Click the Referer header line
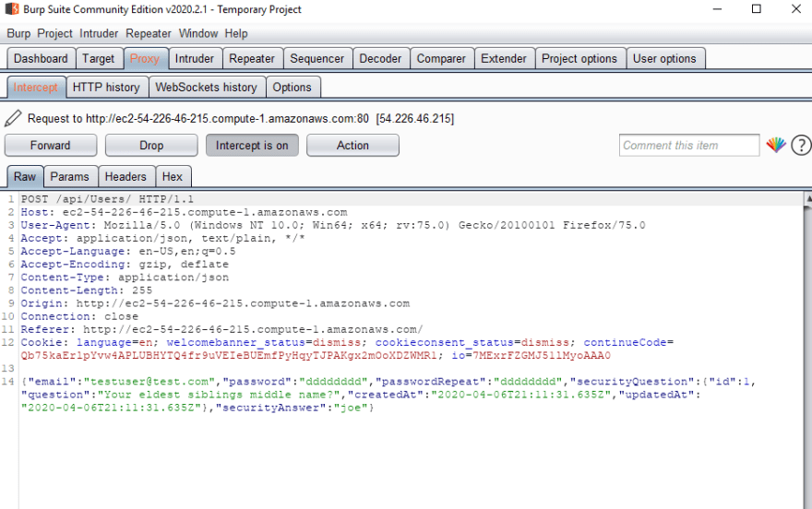The width and height of the screenshot is (812, 509). (x=221, y=329)
